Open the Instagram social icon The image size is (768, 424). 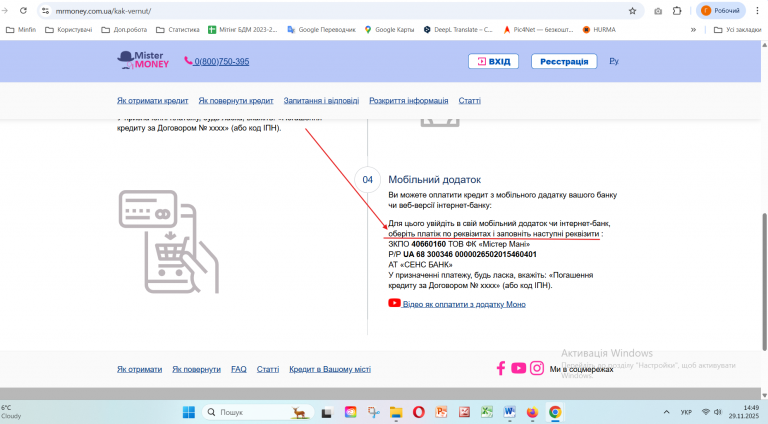pyautogui.click(x=537, y=368)
